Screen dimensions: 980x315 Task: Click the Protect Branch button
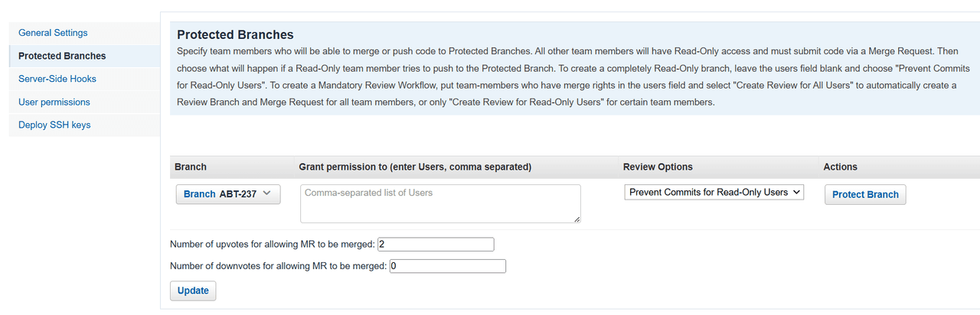tap(865, 194)
